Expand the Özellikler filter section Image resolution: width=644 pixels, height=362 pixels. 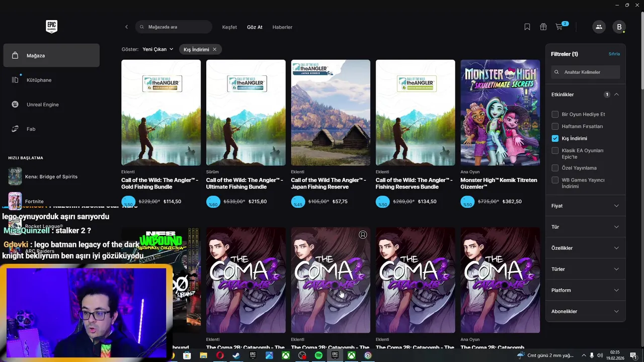pos(586,248)
